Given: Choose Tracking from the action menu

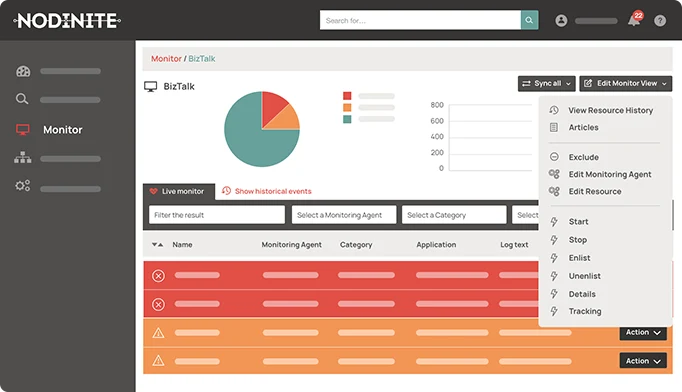Looking at the screenshot, I should point(585,311).
